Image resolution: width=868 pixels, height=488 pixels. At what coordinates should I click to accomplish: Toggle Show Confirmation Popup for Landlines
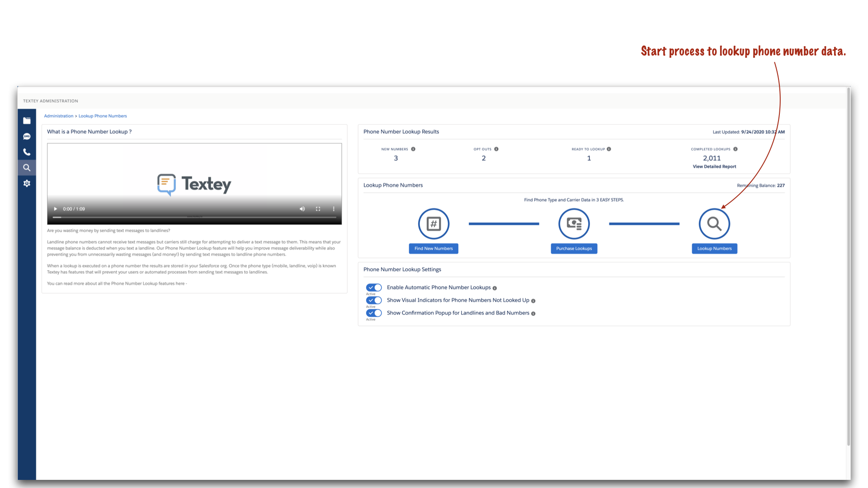pos(374,313)
